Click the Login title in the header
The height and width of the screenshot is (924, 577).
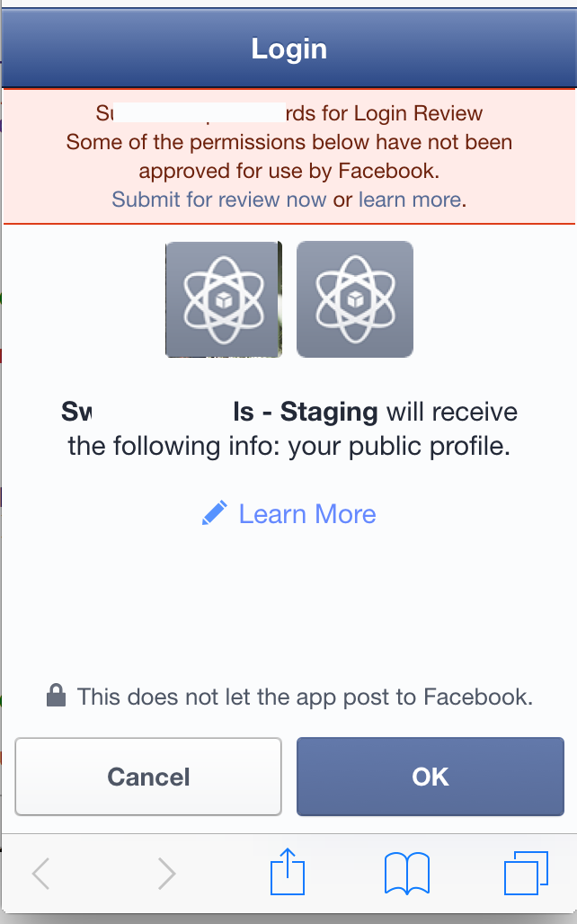[x=288, y=49]
